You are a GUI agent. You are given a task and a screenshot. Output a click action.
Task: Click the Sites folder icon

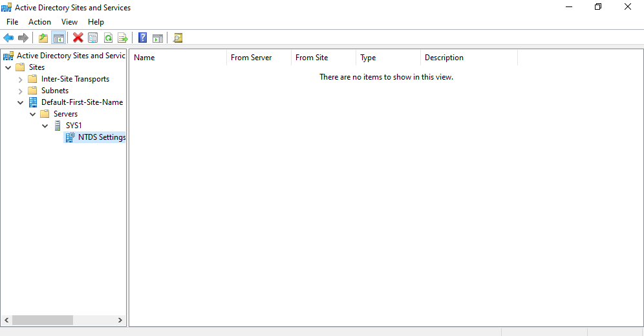coord(20,67)
